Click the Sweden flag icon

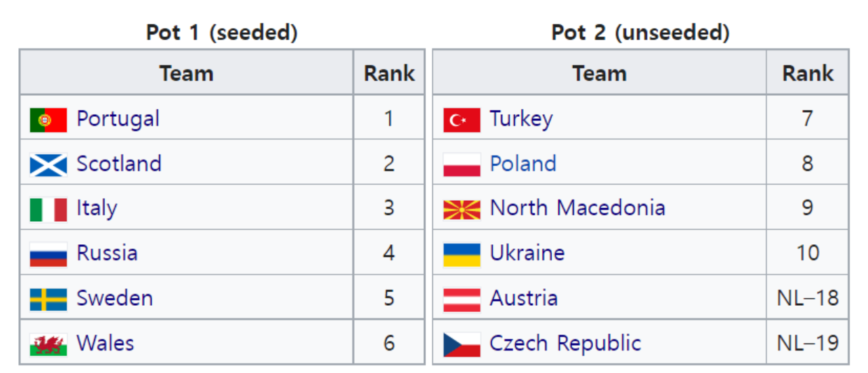coord(48,300)
